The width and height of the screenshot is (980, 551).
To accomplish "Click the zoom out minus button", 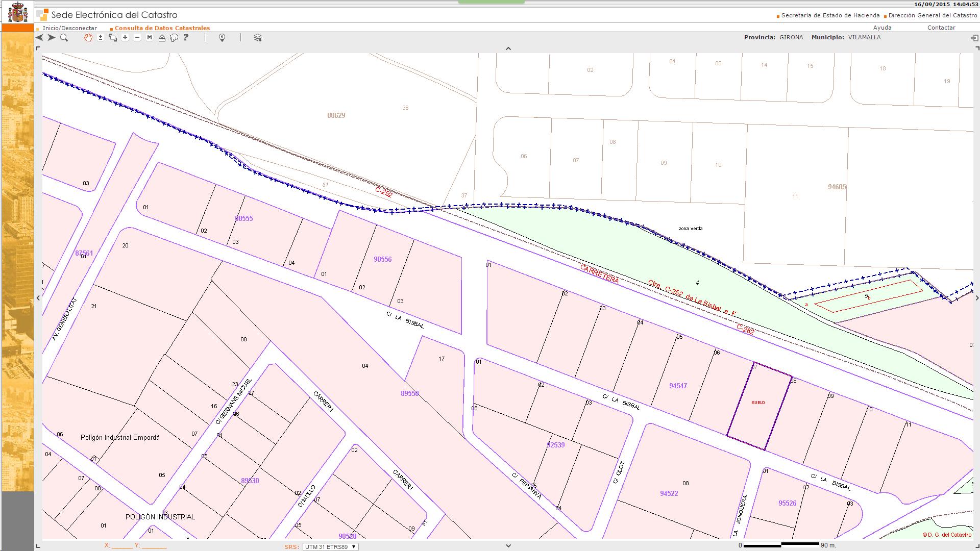I will point(137,38).
